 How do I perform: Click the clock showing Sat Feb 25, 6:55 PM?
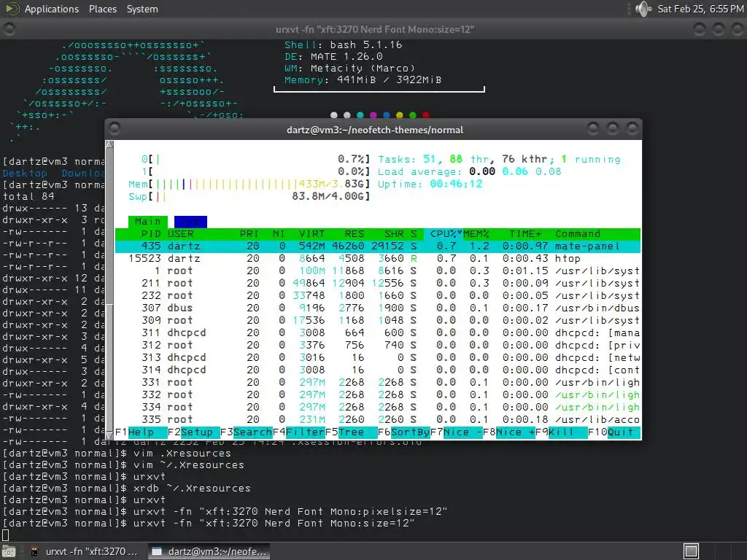coord(700,9)
